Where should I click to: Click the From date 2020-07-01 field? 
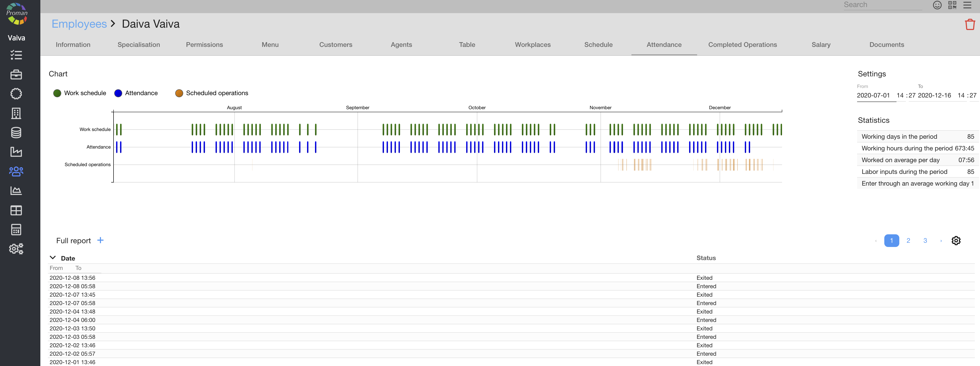873,95
